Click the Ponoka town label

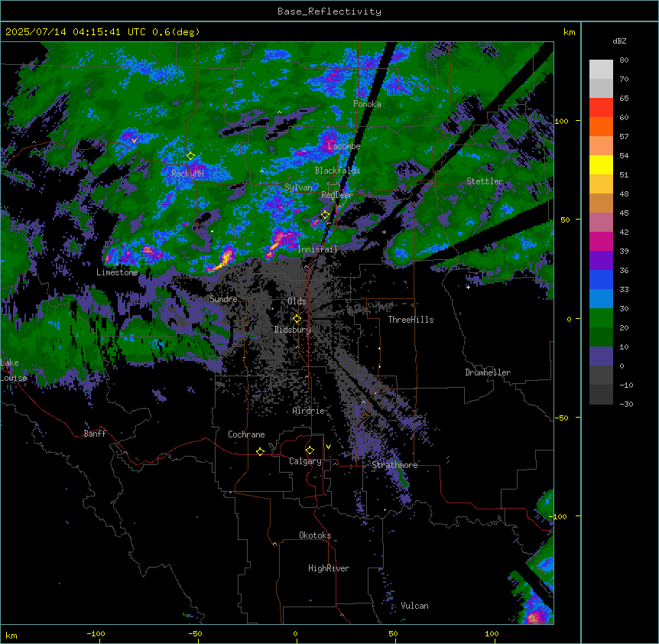[367, 104]
